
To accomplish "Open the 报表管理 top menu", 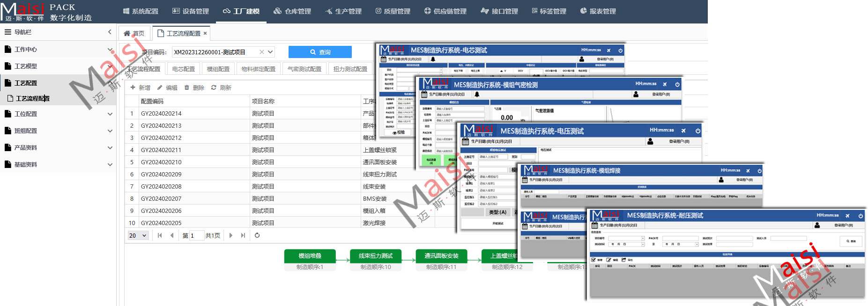I will [598, 11].
